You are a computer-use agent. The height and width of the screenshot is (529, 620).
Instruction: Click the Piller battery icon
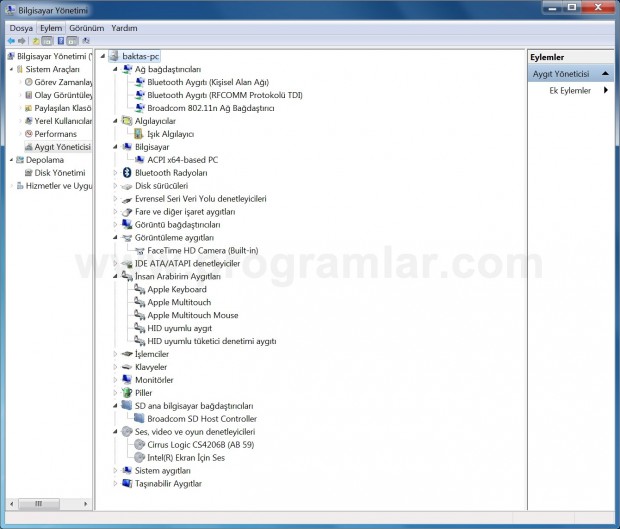127,393
